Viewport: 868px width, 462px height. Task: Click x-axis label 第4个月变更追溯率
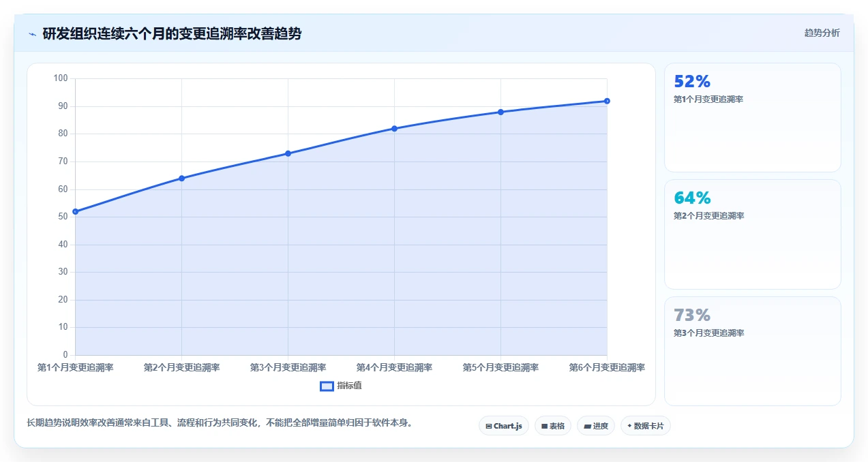tap(394, 367)
